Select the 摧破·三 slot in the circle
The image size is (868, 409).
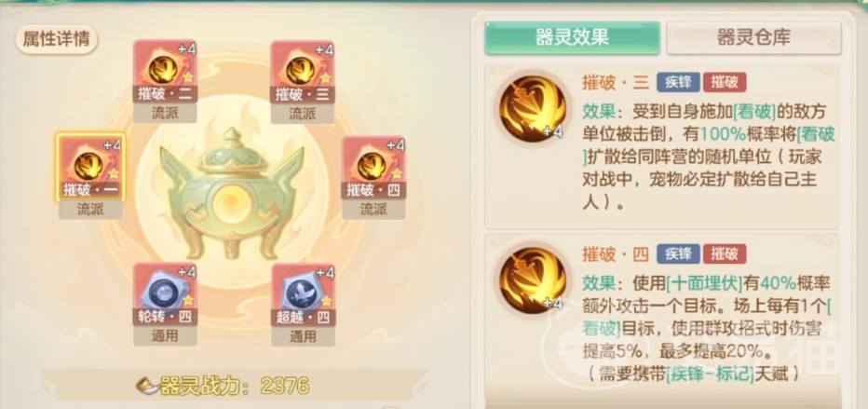click(x=303, y=72)
